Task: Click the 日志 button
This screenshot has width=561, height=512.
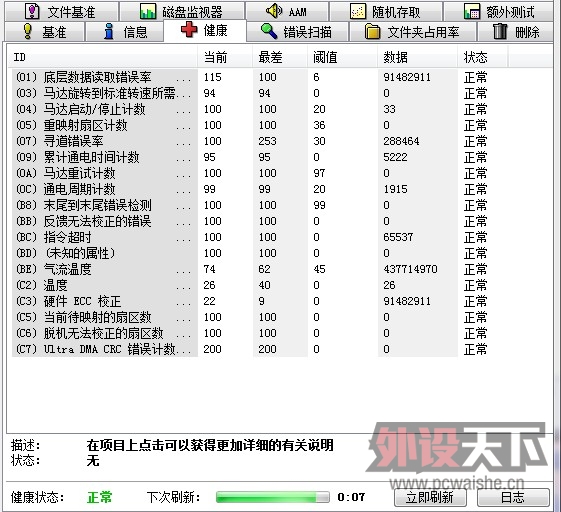Action: [x=513, y=497]
